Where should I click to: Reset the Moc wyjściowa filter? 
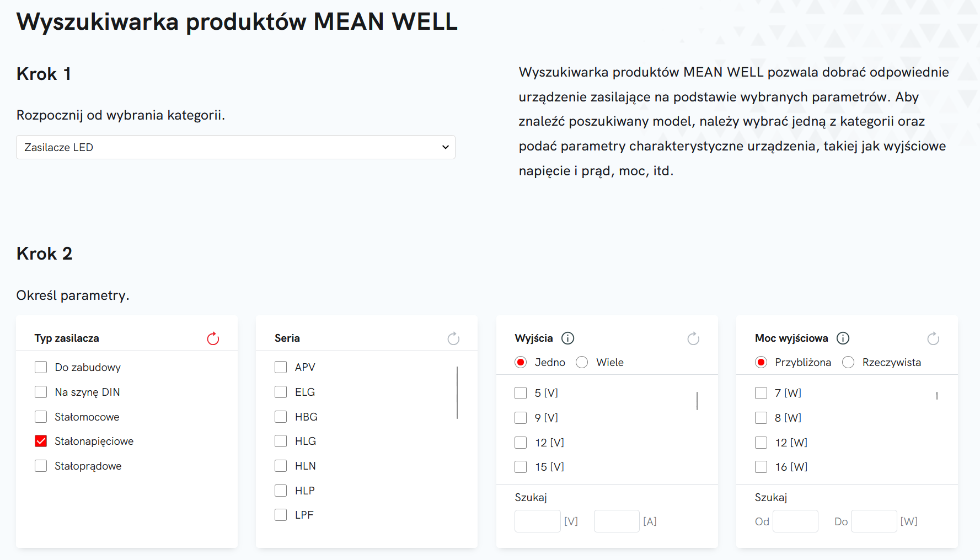coord(933,338)
